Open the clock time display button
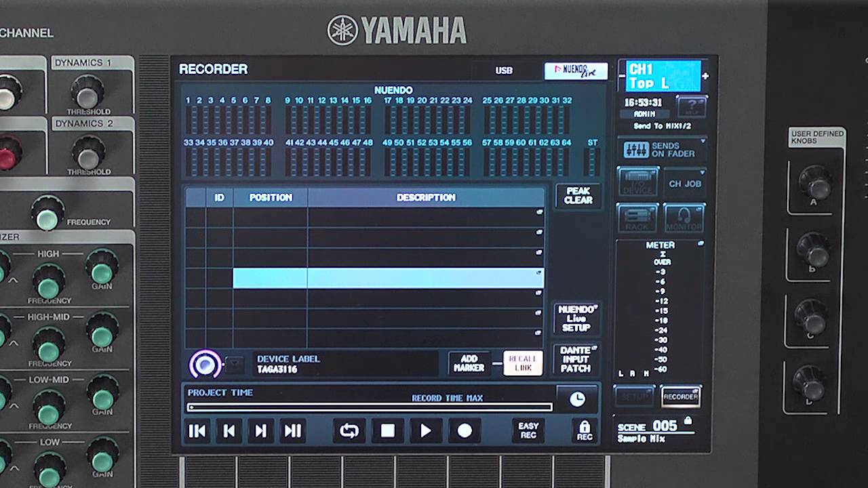This screenshot has width=868, height=488. pos(577,399)
